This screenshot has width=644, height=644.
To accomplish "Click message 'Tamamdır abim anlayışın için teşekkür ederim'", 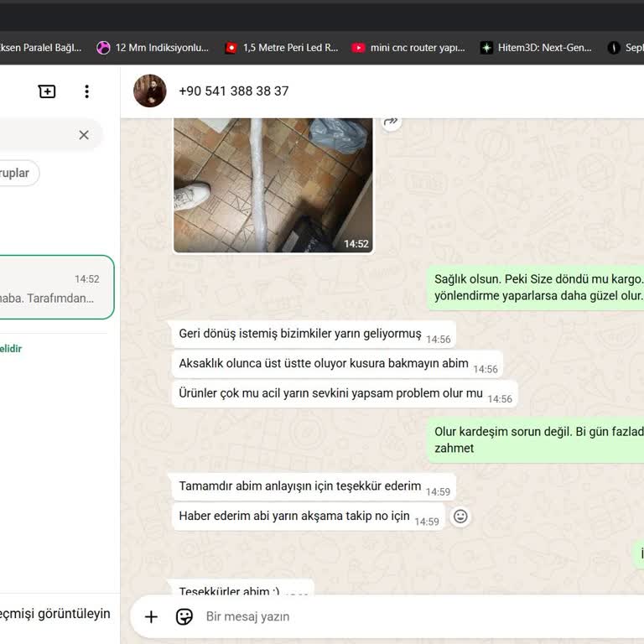I will pyautogui.click(x=314, y=486).
